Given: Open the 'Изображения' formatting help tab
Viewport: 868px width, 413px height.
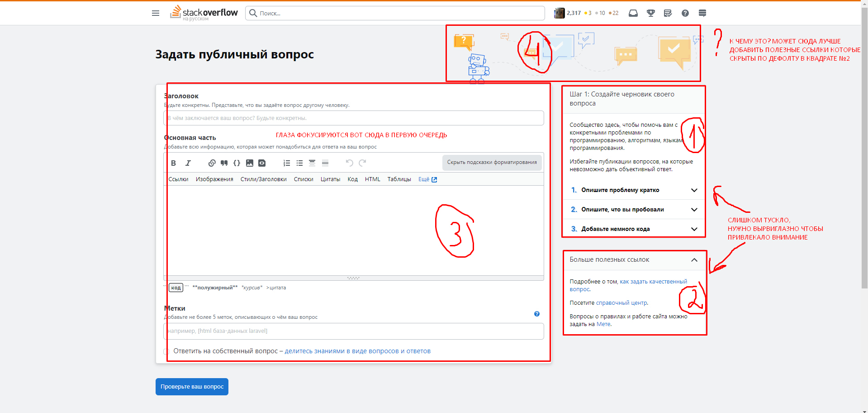Looking at the screenshot, I should (x=214, y=179).
